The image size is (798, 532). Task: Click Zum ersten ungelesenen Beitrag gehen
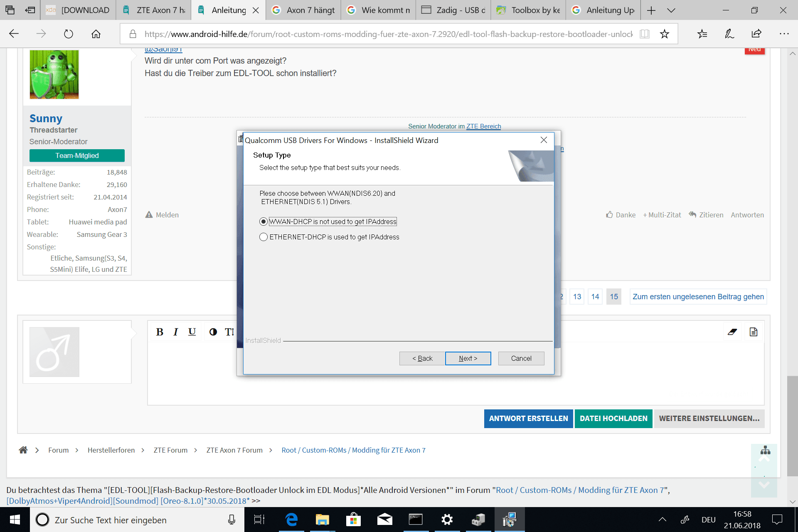tap(698, 297)
